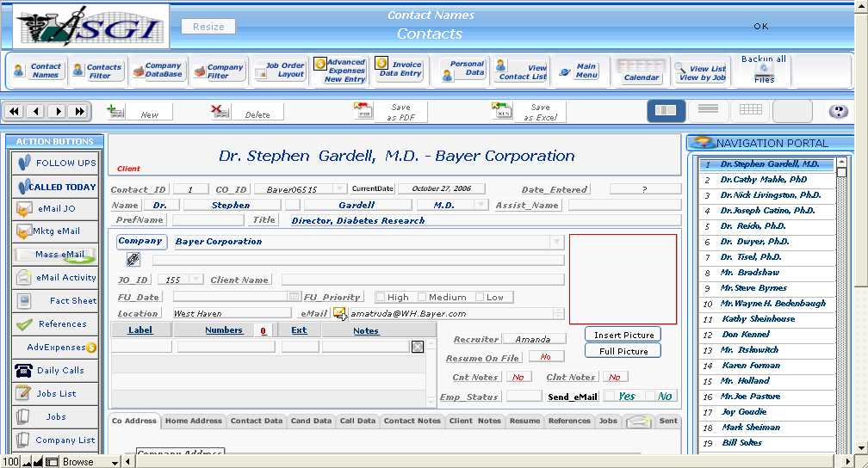Click the email envelope icon beside address
This screenshot has width=868, height=468.
click(340, 314)
